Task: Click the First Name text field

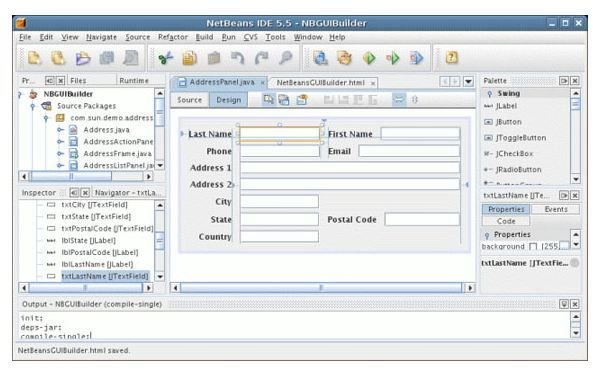Action: (x=421, y=133)
